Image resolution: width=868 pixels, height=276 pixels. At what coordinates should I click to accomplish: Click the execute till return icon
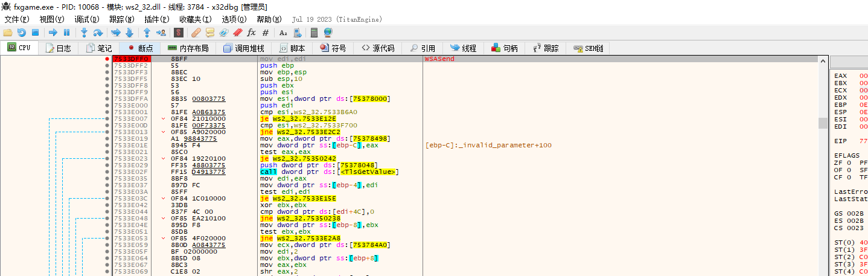[147, 33]
